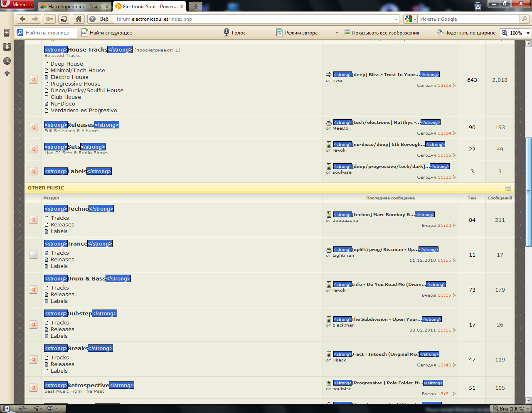Open last post Bliss - Trust In Your
The image size is (532, 413).
click(386, 75)
